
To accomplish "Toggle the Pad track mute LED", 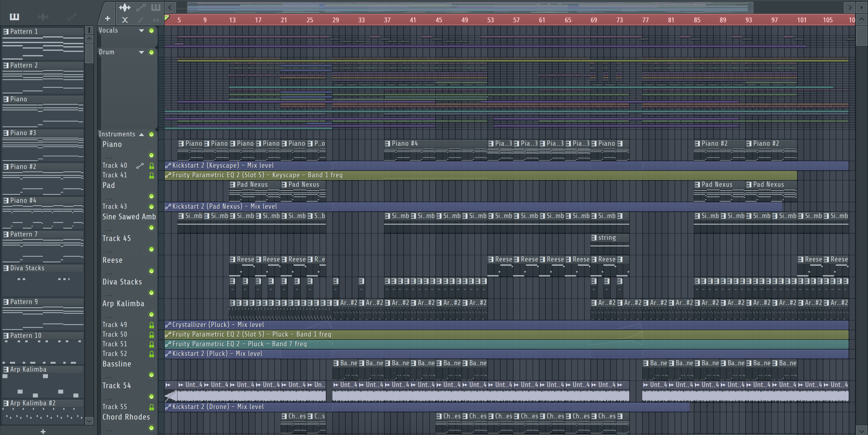I will [x=152, y=196].
